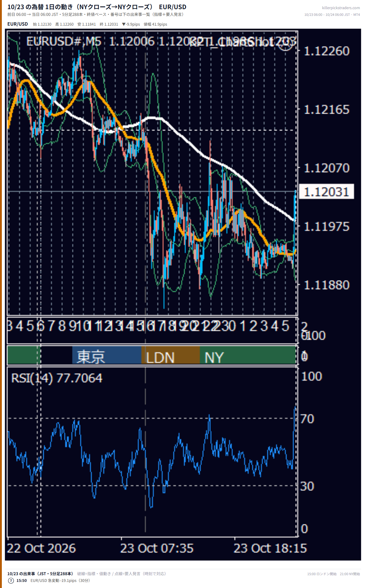The image size is (366, 588).
Task: Click the high price 高 1.12260
Action: [64, 24]
